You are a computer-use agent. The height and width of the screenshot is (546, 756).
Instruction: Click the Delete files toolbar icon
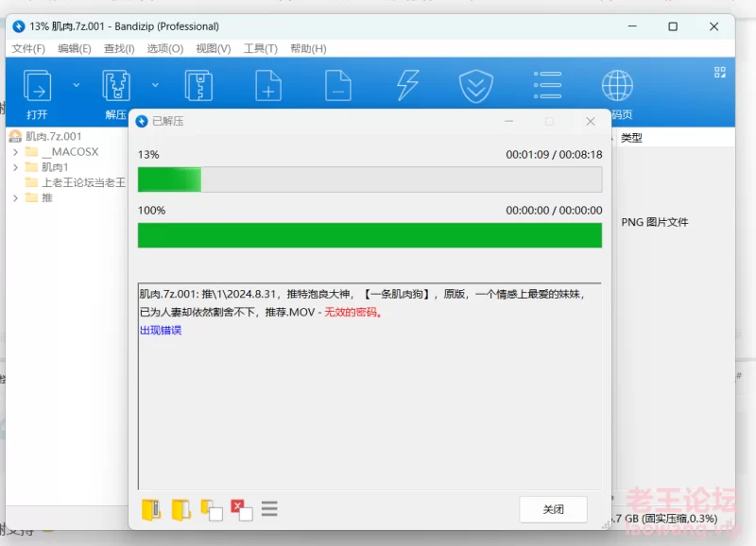coord(338,86)
